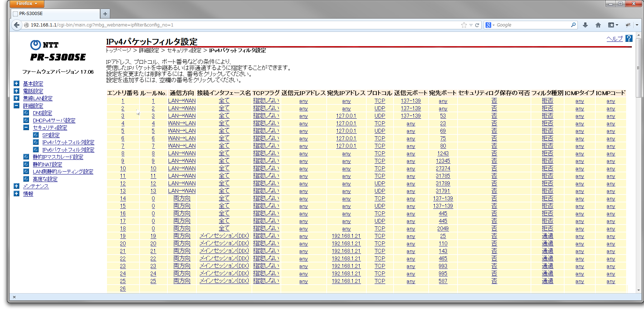Image resolution: width=644 pixels, height=310 pixels.
Task: Collapse the 詳細設定 tree node
Action: coord(16,106)
